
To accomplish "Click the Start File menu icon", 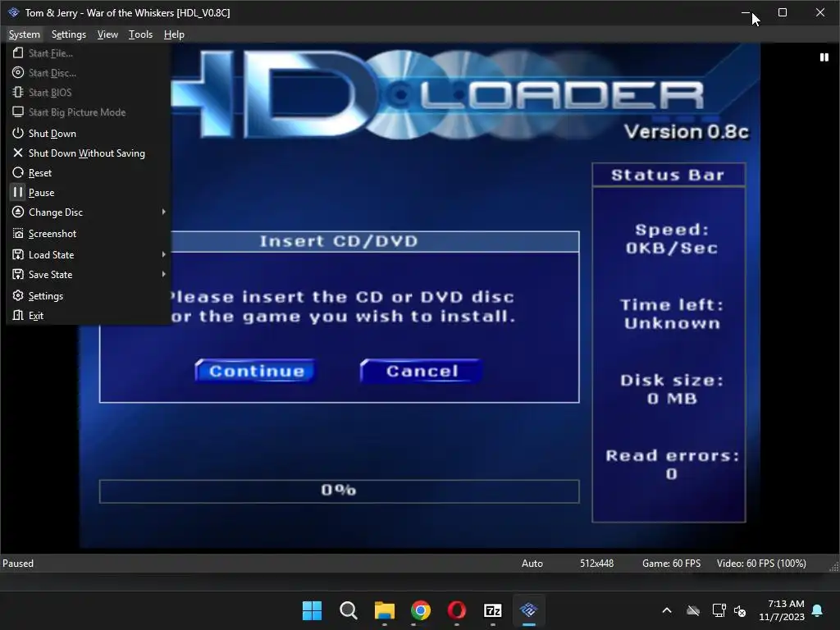I will click(18, 53).
